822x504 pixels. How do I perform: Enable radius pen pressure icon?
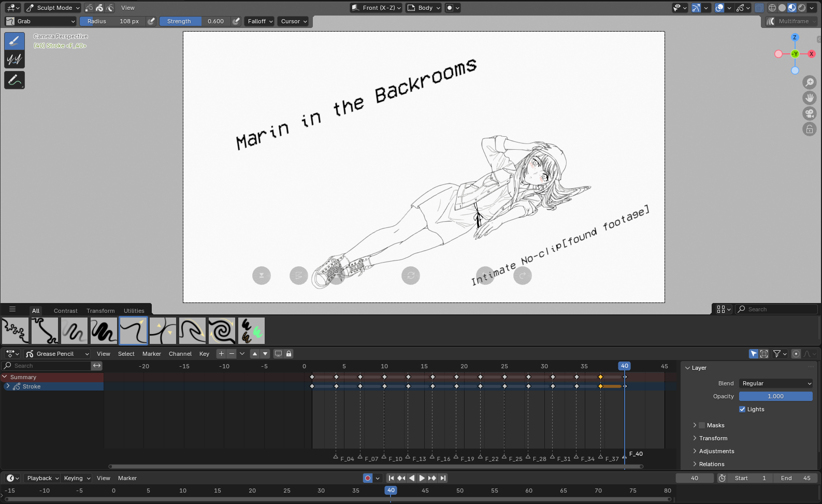(x=151, y=21)
